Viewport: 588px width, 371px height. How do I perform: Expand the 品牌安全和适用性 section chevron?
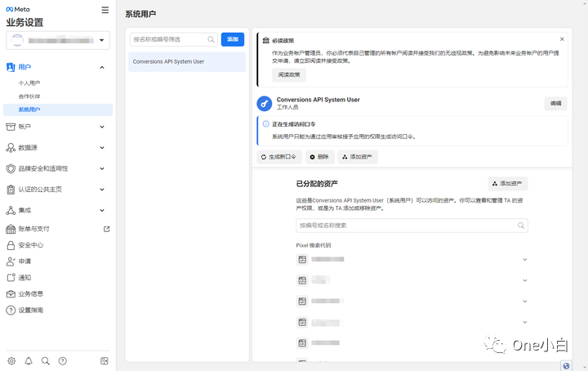(x=102, y=169)
